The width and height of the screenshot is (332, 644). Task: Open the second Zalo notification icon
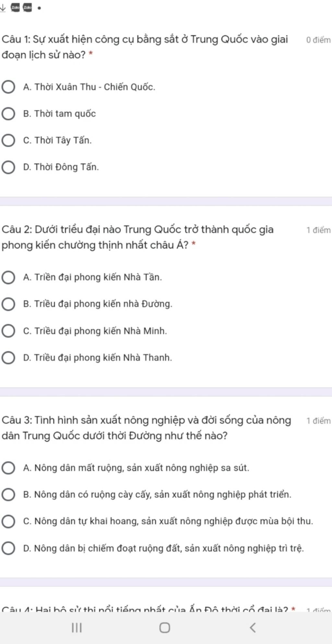[x=28, y=8]
